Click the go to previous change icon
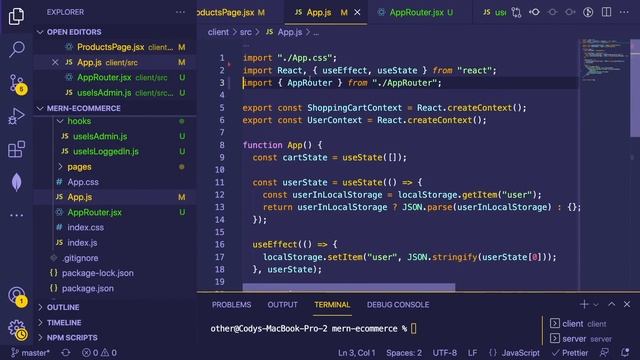 [534, 12]
